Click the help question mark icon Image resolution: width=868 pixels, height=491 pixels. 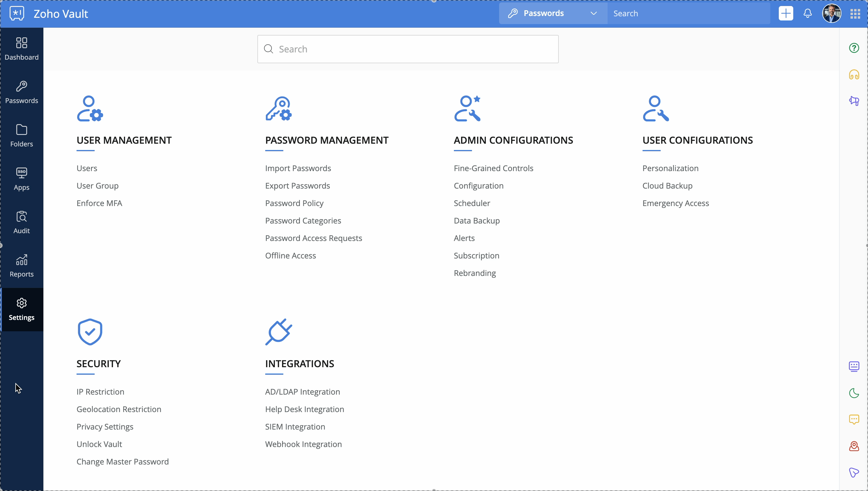click(x=854, y=48)
